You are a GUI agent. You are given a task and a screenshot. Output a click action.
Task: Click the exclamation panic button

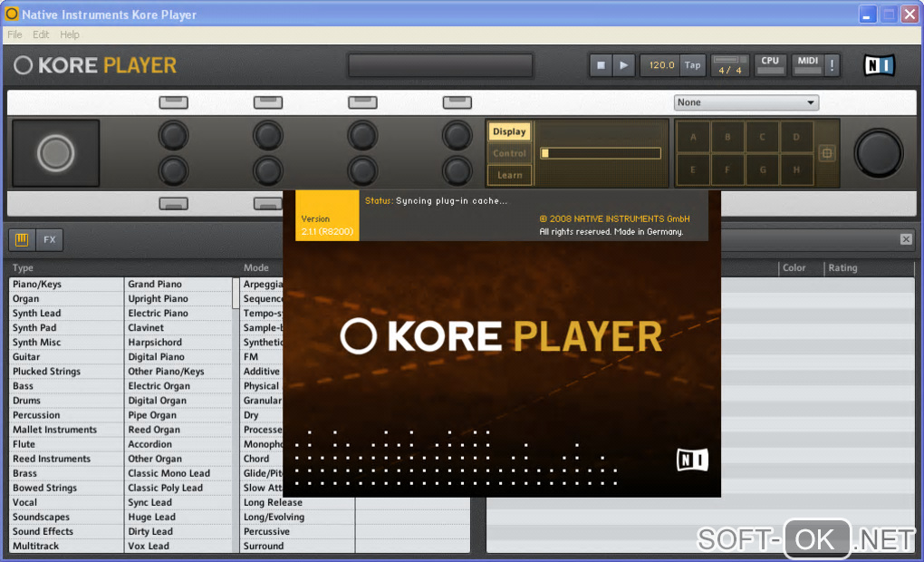coord(833,65)
